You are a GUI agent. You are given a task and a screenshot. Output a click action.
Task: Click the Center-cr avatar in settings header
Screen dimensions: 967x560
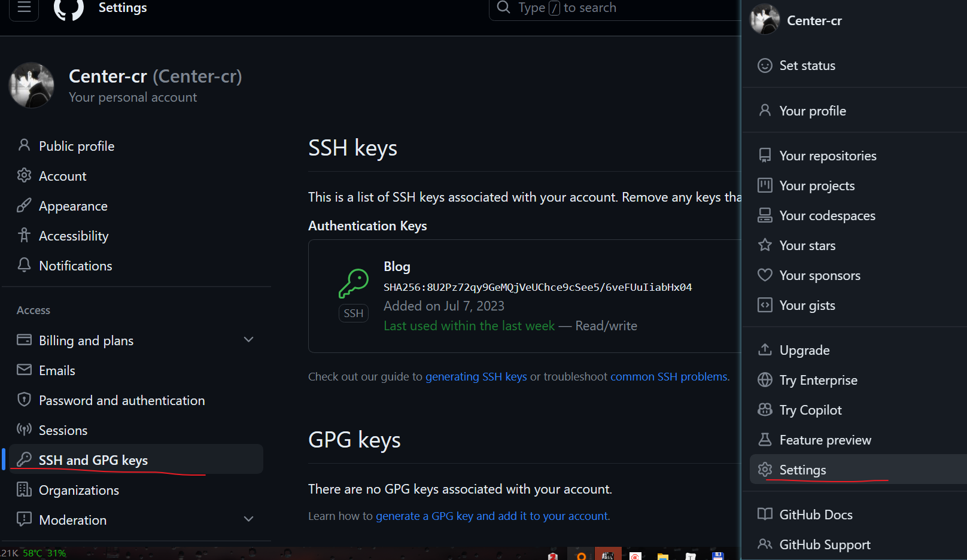32,86
